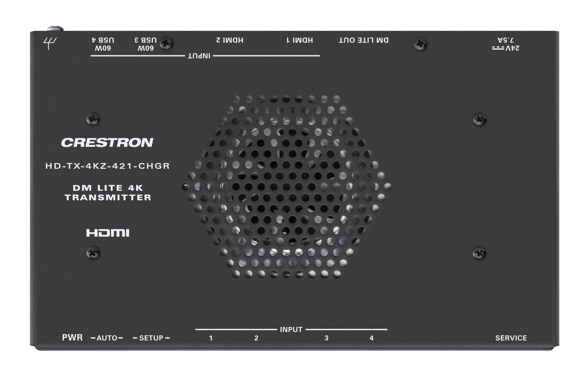This screenshot has width=588, height=383.
Task: Click the CRESTRON logo
Action: 107,143
